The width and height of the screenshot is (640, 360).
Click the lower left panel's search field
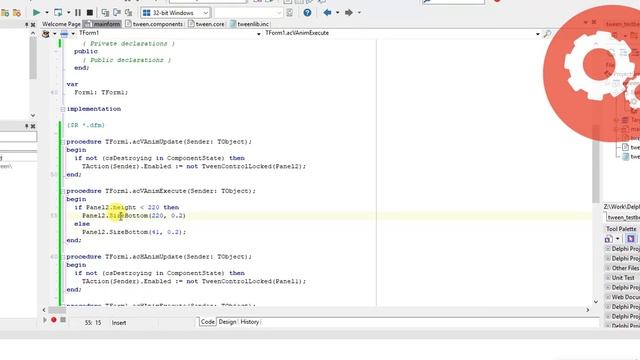pyautogui.click(x=18, y=137)
